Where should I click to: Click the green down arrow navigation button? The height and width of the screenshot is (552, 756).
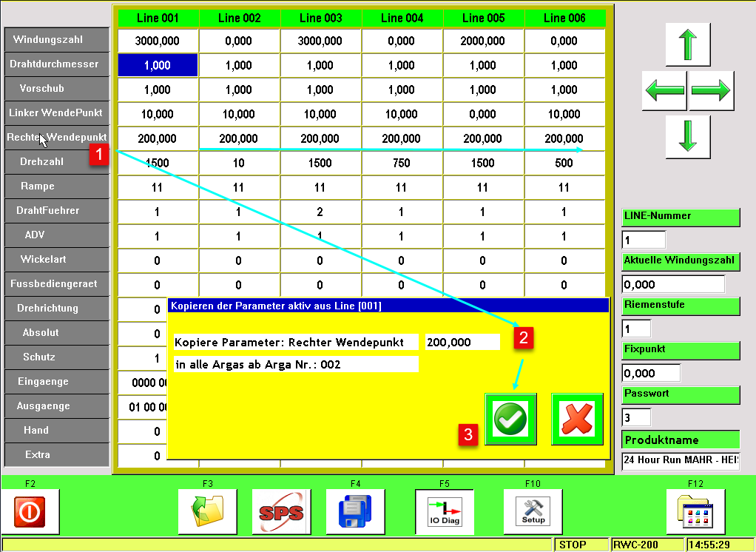click(x=688, y=137)
